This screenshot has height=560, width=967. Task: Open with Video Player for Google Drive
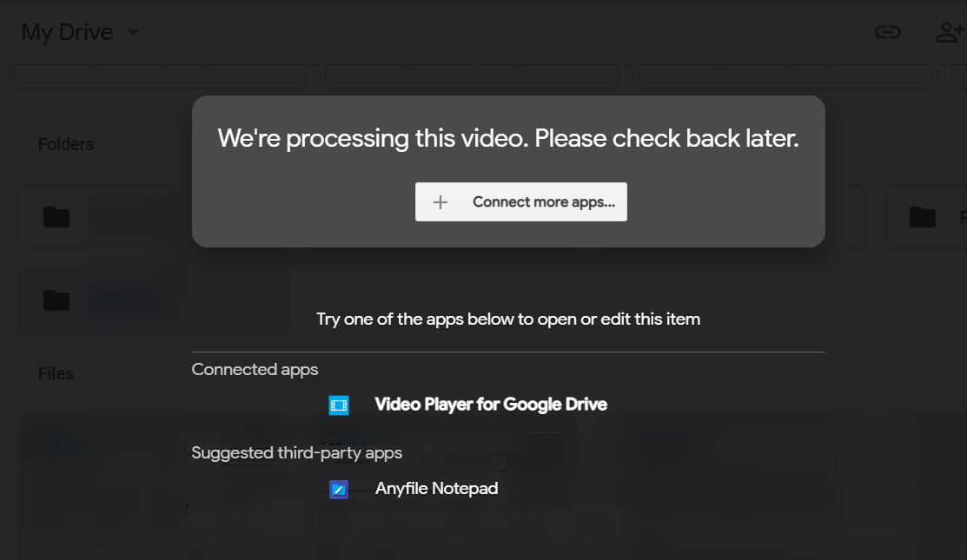tap(491, 404)
